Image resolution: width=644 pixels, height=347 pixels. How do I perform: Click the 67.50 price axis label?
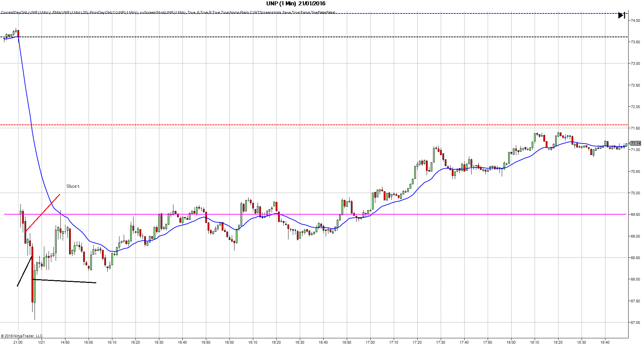[635, 301]
